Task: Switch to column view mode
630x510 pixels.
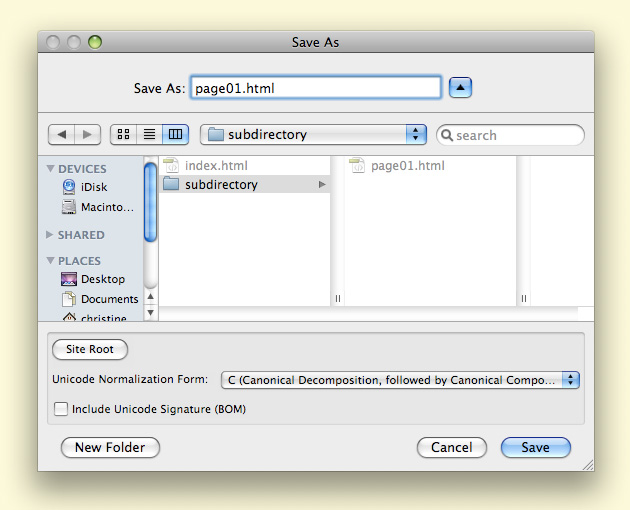Action: click(175, 134)
